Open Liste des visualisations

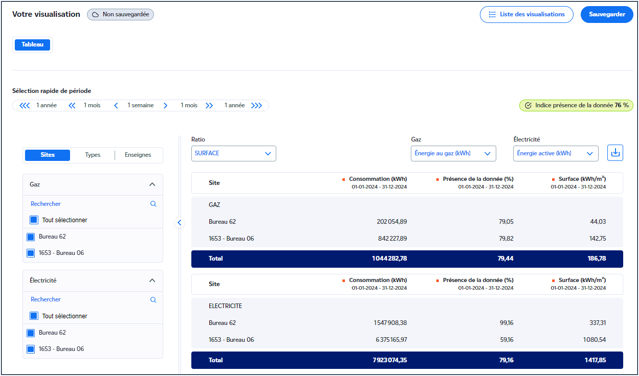[x=527, y=14]
